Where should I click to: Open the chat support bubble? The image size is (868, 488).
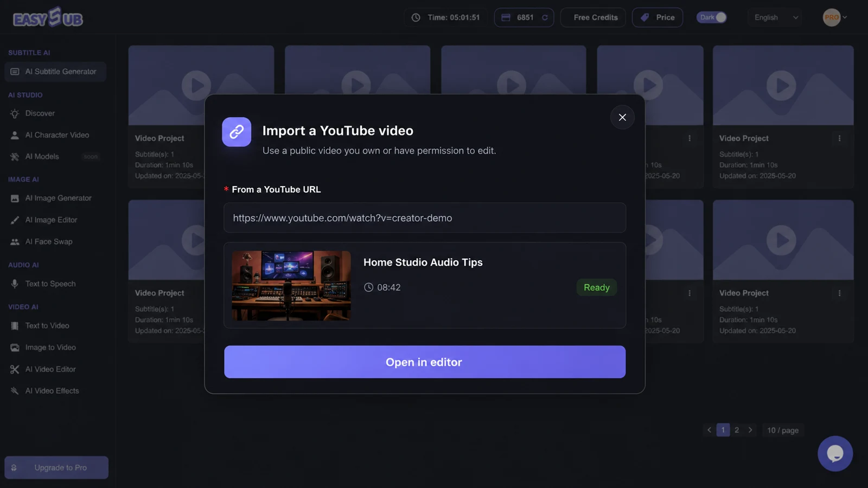pyautogui.click(x=835, y=453)
